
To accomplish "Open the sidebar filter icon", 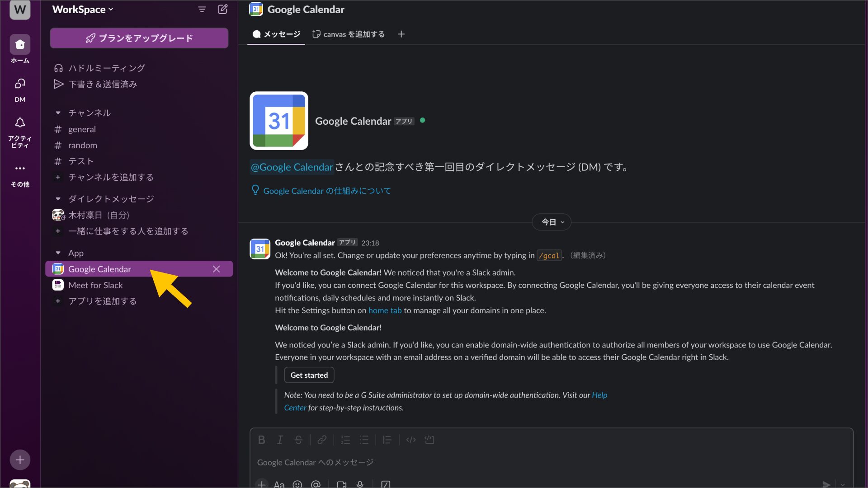I will [x=202, y=9].
